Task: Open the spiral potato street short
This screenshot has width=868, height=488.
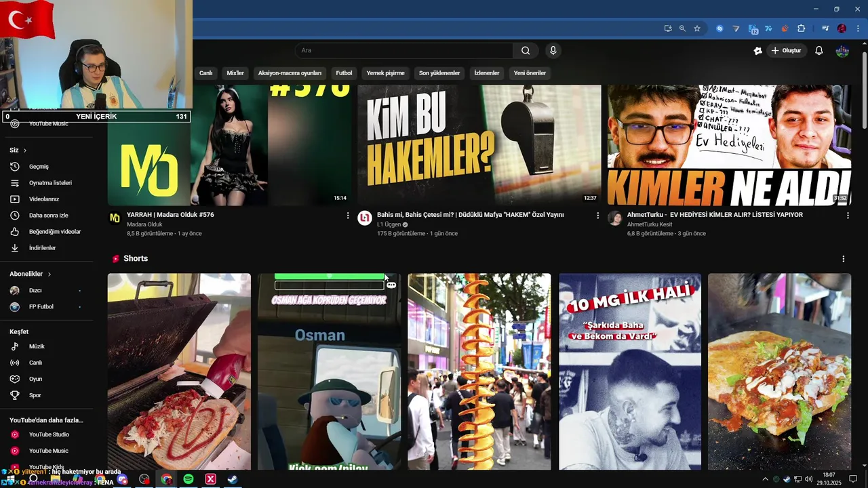Action: 479,371
